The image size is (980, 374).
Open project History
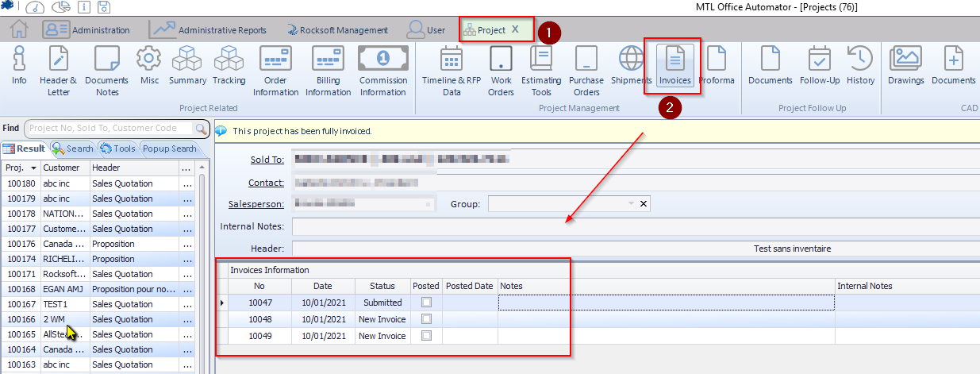tap(860, 66)
